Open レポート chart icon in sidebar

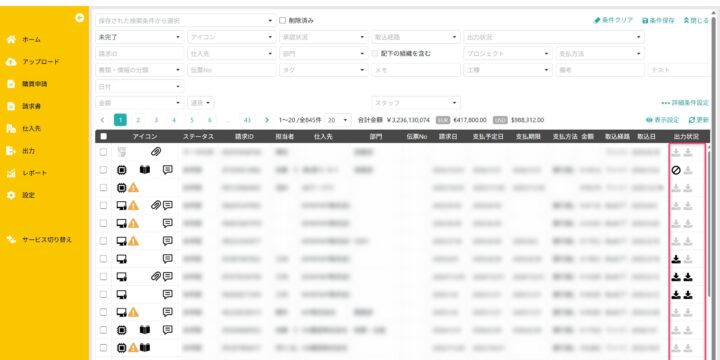(x=11, y=173)
